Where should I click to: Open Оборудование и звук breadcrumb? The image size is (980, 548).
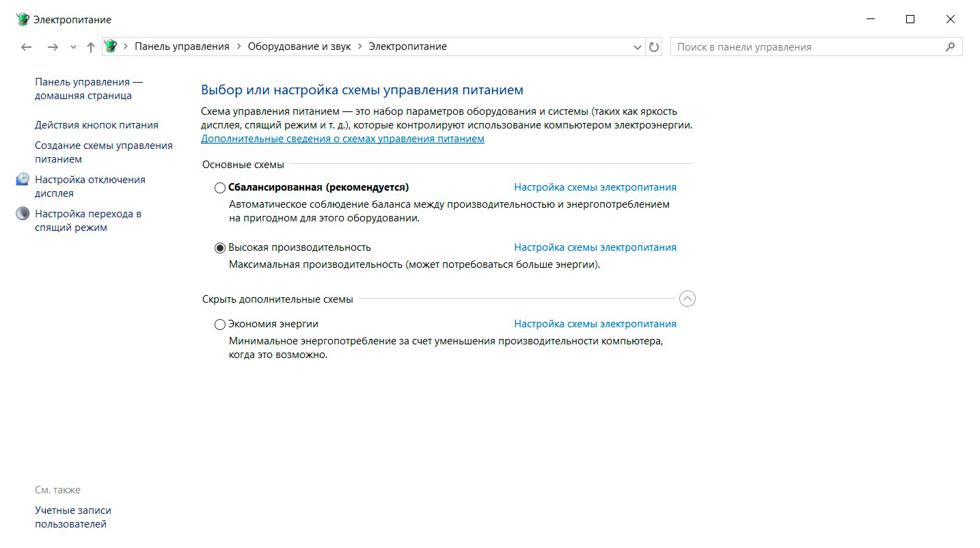[299, 46]
